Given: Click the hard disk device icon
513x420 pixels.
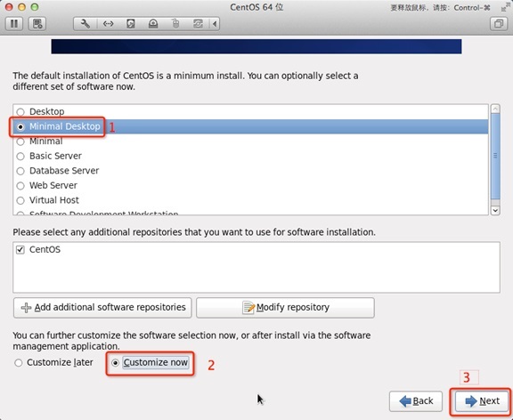Looking at the screenshot, I should [x=131, y=23].
